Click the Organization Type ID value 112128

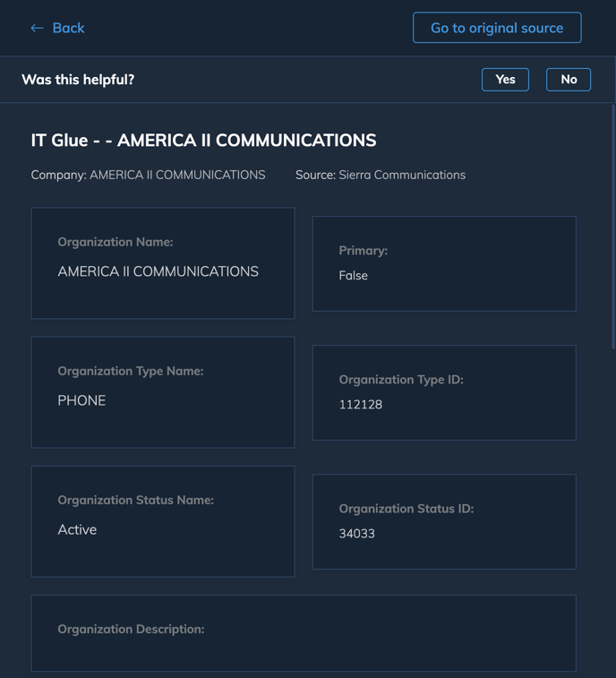[361, 404]
